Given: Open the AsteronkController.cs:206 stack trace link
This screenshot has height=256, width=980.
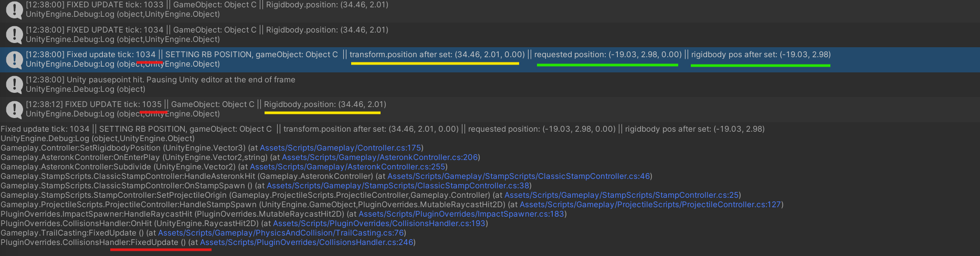Looking at the screenshot, I should [x=380, y=157].
